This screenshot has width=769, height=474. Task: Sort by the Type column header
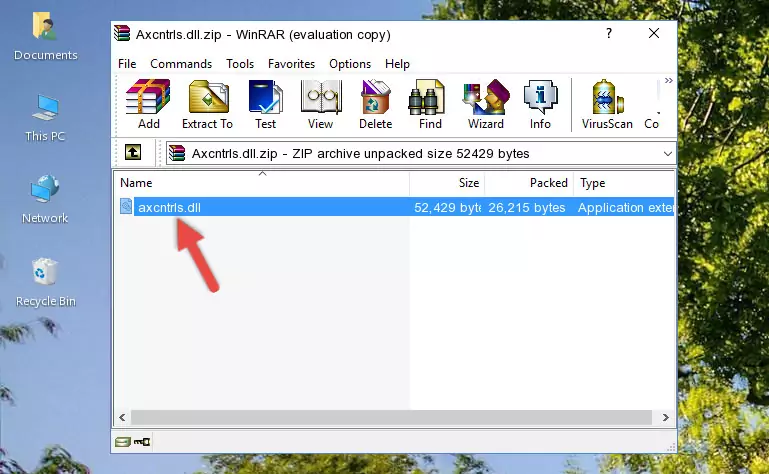624,183
